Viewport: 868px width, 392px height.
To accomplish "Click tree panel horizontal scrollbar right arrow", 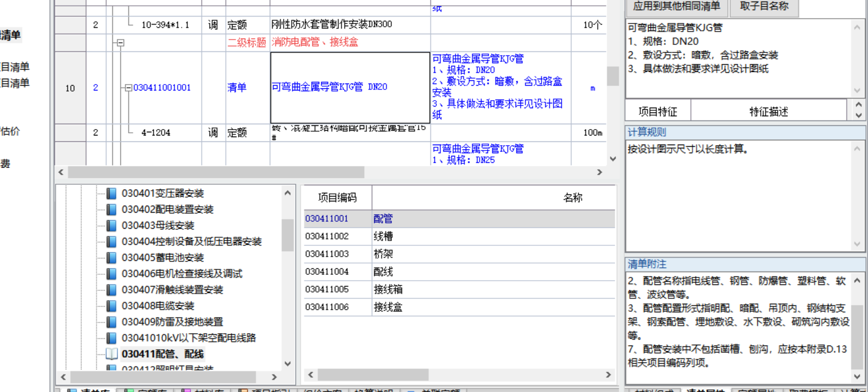I will (x=274, y=377).
